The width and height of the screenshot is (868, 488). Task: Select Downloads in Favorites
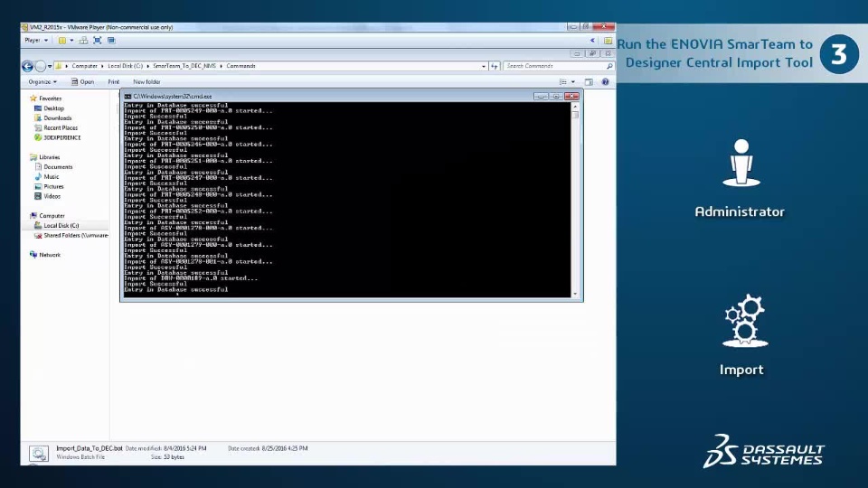58,118
